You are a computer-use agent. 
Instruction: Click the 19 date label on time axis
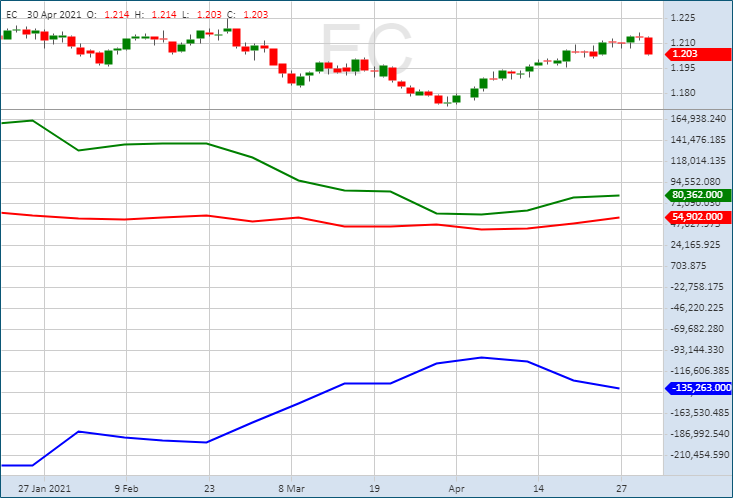pos(373,489)
